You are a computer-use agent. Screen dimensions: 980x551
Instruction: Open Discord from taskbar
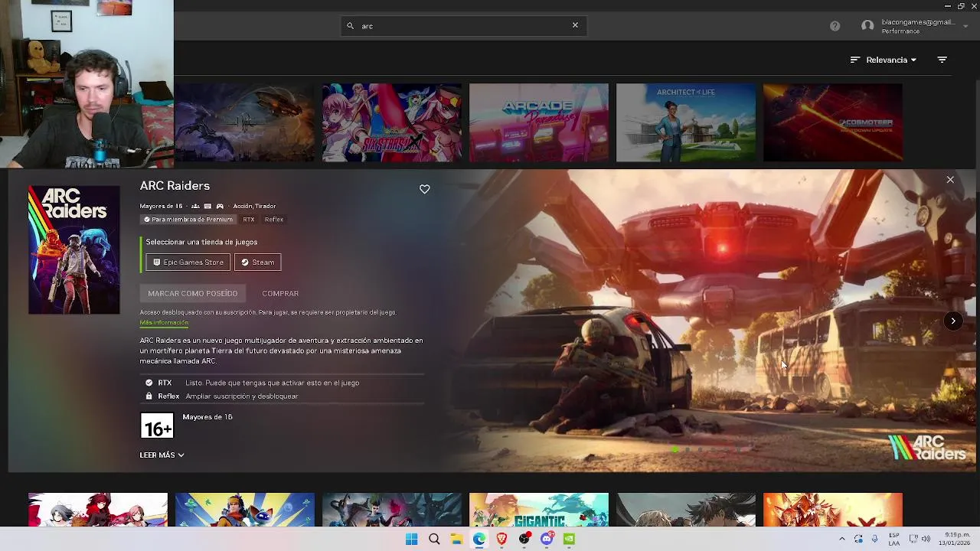pos(547,539)
